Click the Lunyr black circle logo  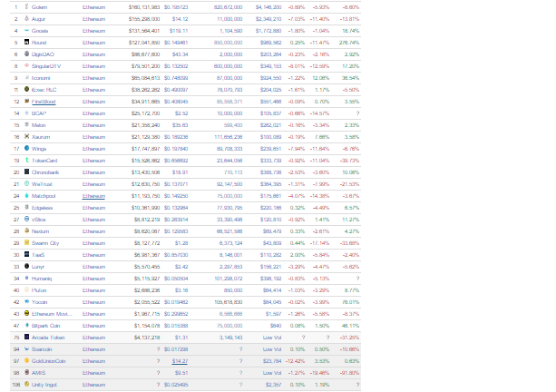point(26,266)
